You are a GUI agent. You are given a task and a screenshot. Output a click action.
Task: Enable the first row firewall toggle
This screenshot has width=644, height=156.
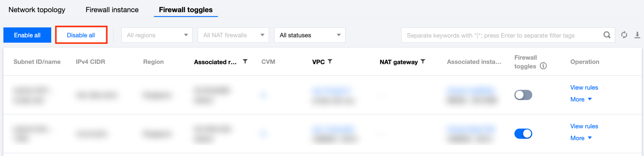(x=523, y=95)
